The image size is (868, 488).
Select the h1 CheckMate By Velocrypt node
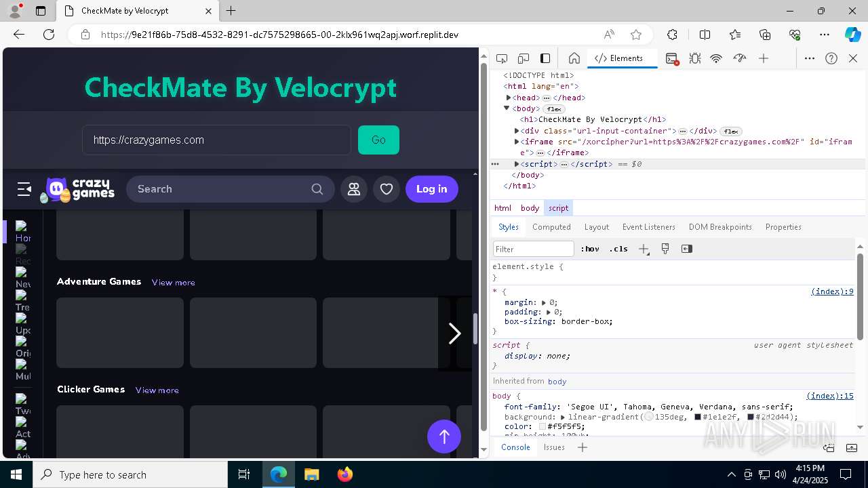point(593,119)
